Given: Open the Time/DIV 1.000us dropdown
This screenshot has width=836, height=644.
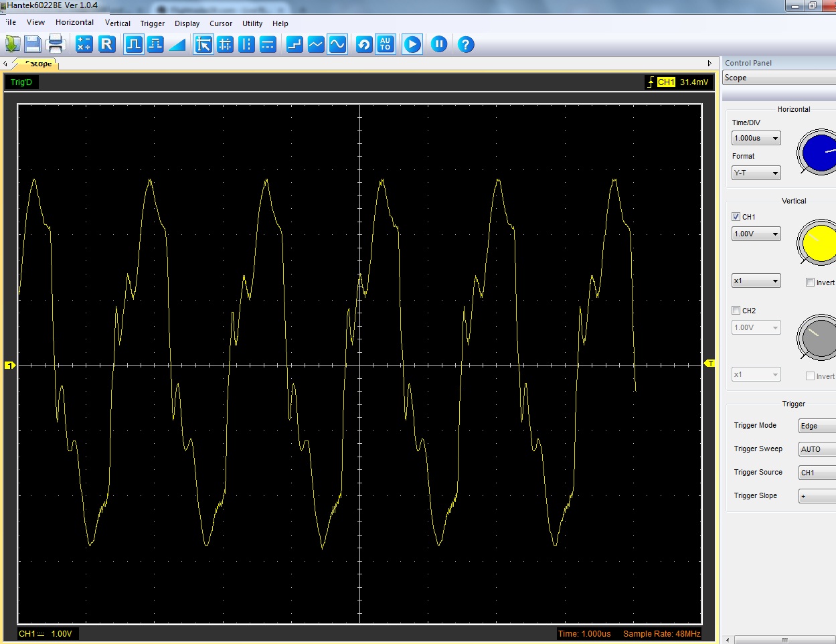Looking at the screenshot, I should click(756, 139).
